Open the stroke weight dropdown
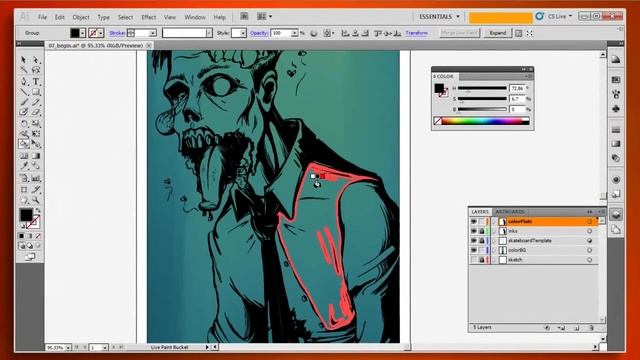The height and width of the screenshot is (360, 640). click(153, 33)
